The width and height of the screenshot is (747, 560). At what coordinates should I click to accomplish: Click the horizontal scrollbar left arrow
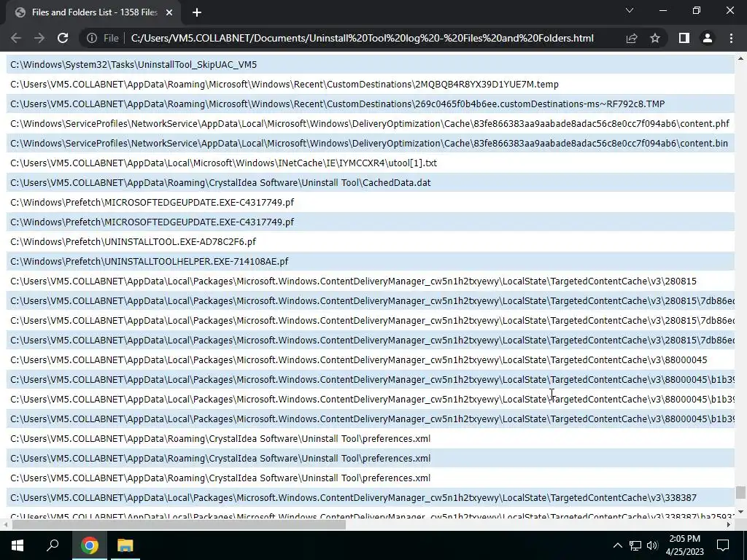click(5, 525)
